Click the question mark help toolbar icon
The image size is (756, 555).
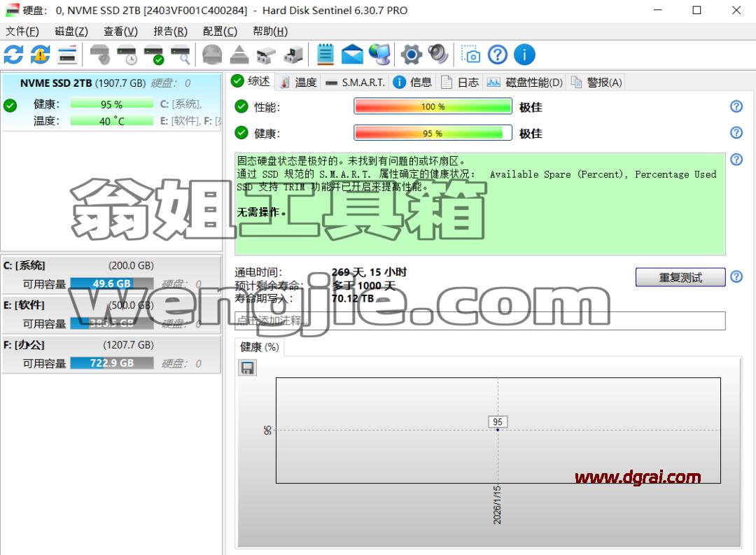click(498, 55)
